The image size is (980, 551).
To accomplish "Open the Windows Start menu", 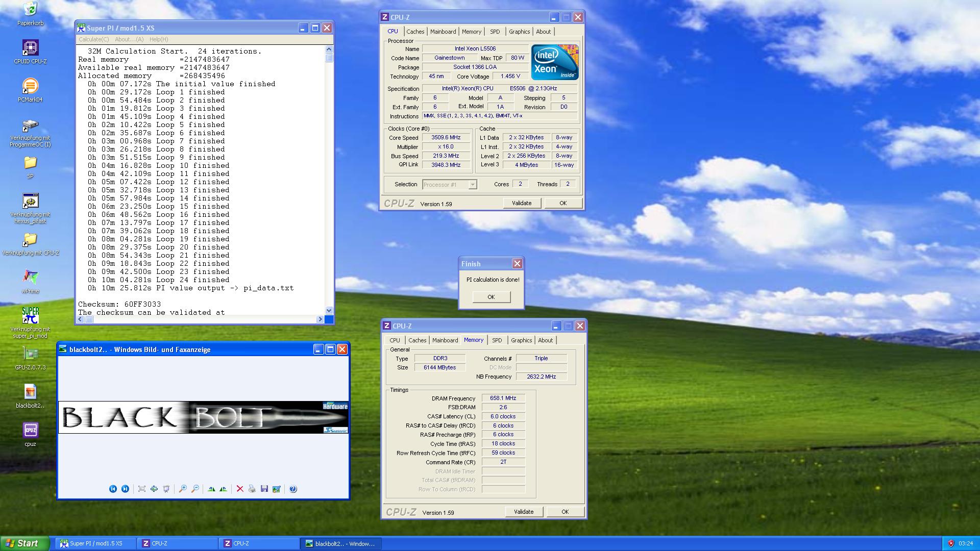I will coord(25,543).
